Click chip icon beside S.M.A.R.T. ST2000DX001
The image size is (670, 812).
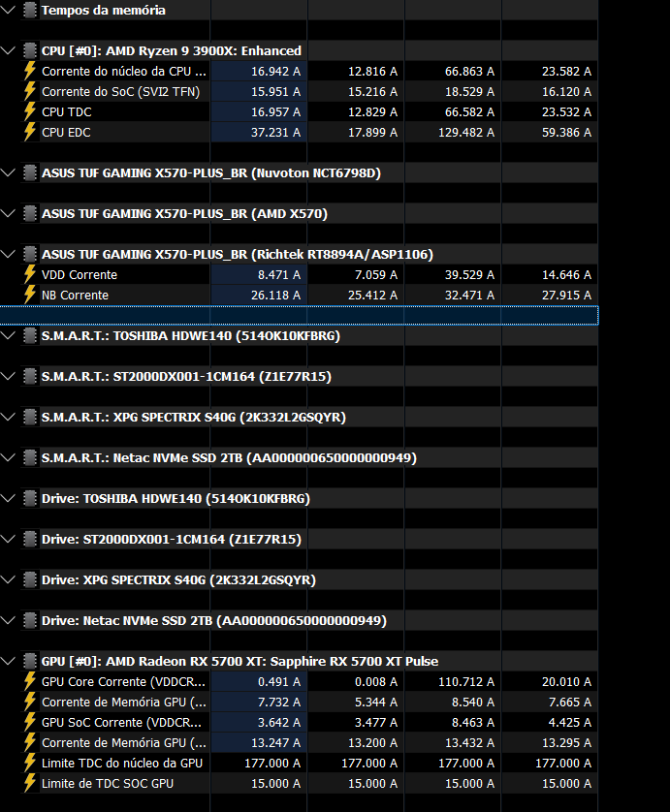tap(30, 377)
